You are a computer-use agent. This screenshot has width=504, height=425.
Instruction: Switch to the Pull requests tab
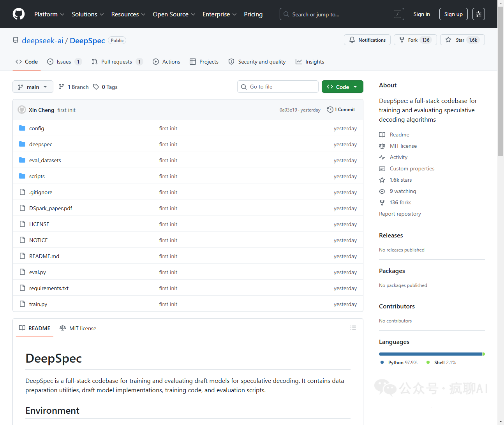pos(117,62)
